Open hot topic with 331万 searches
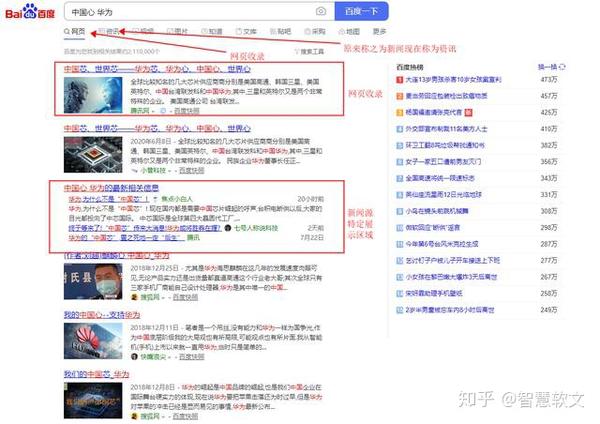 coord(443,195)
